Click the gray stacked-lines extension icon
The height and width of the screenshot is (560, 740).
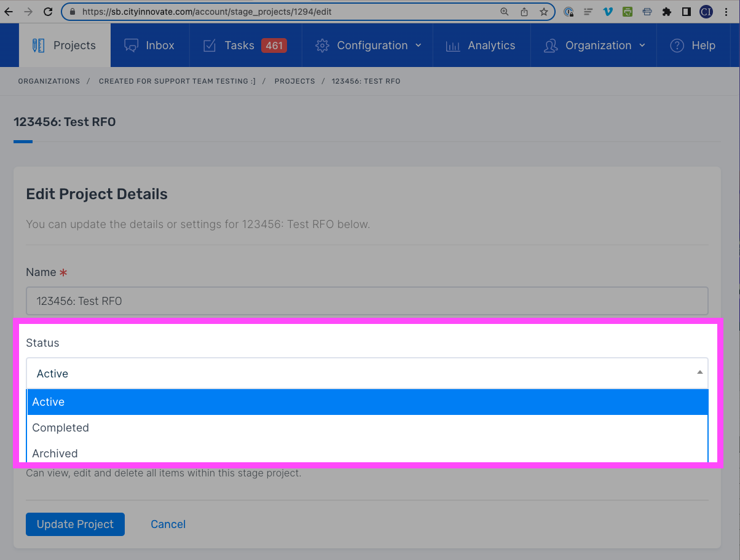pyautogui.click(x=588, y=12)
